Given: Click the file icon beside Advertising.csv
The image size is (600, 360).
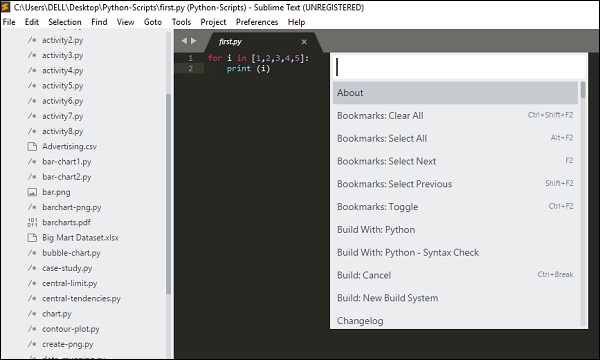Looking at the screenshot, I should point(32,147).
